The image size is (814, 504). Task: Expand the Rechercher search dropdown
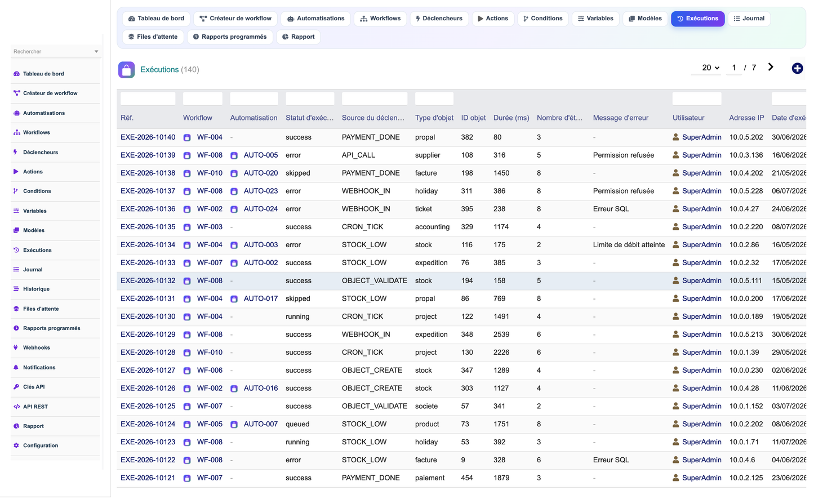coord(96,52)
